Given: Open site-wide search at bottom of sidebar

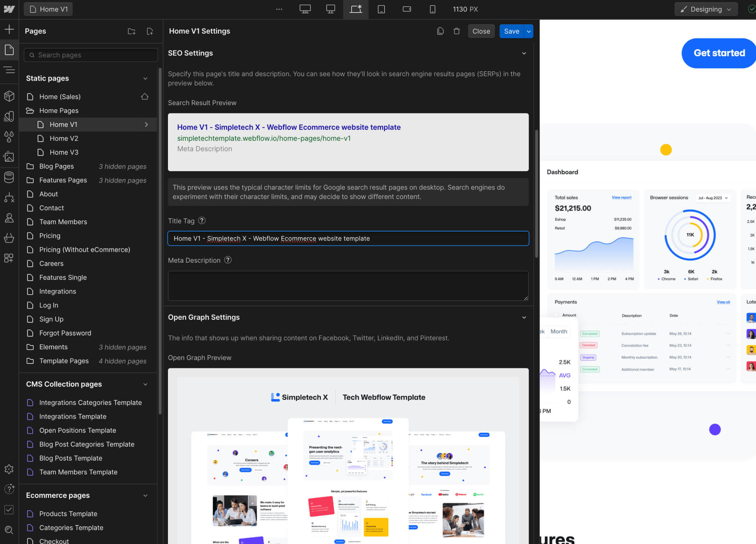Looking at the screenshot, I should coord(9,530).
